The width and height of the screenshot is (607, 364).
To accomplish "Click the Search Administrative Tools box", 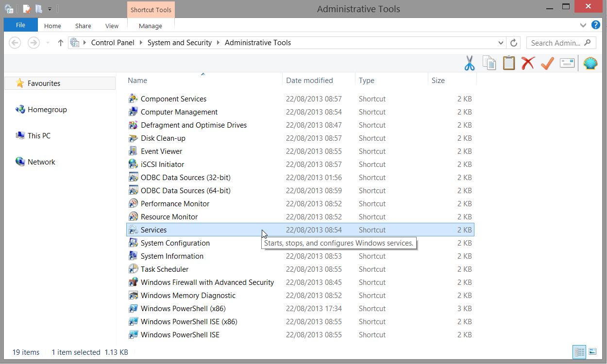I will pos(556,43).
